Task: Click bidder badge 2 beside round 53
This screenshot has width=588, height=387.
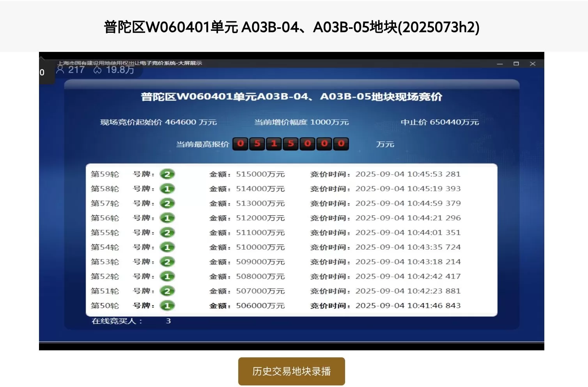Action: 168,261
